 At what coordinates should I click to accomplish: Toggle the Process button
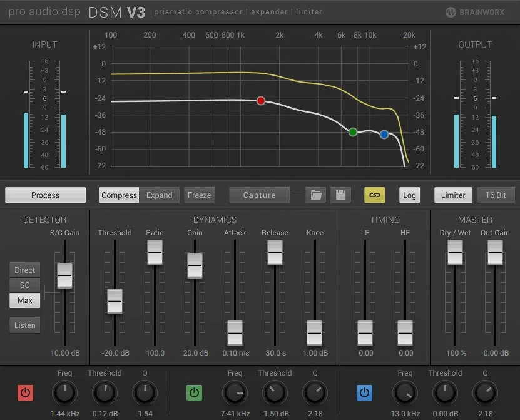[46, 195]
